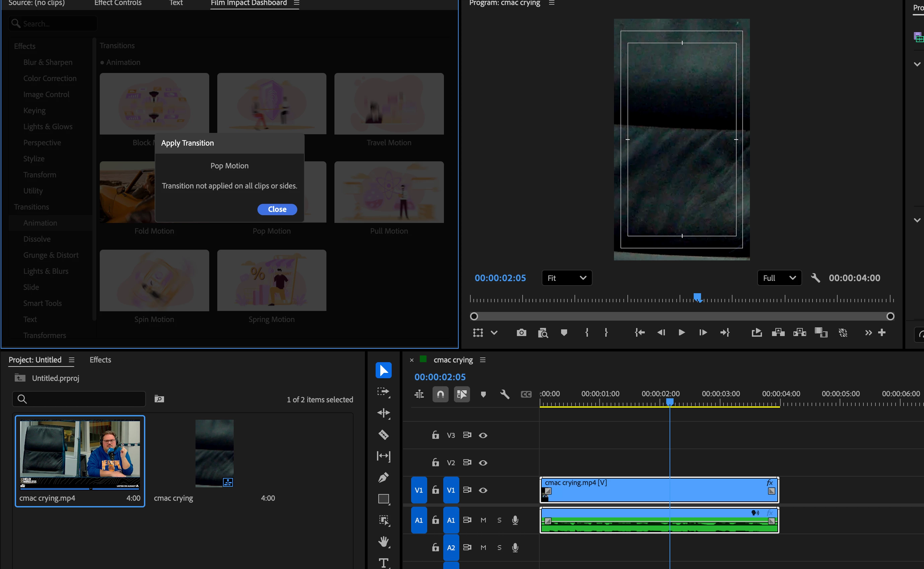Screen dimensions: 924x569
Task: Play the Program monitor
Action: (682, 332)
